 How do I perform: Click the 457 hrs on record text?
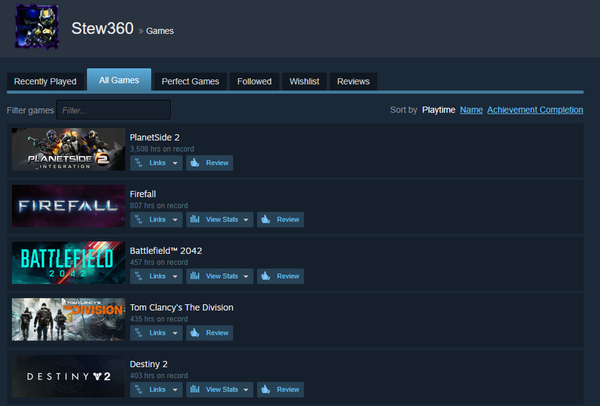click(x=159, y=262)
